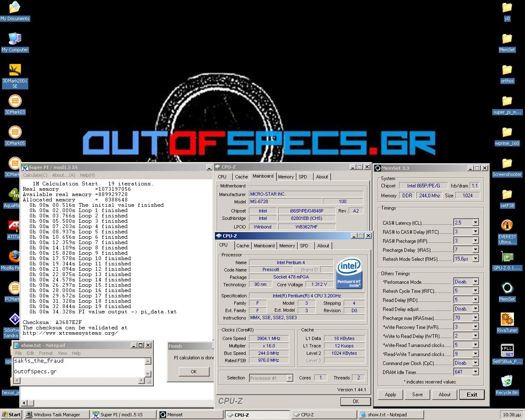The width and height of the screenshot is (525, 420).
Task: Open the RAS# to CAS# Delay (tRCD) dropdown
Action: tap(475, 232)
